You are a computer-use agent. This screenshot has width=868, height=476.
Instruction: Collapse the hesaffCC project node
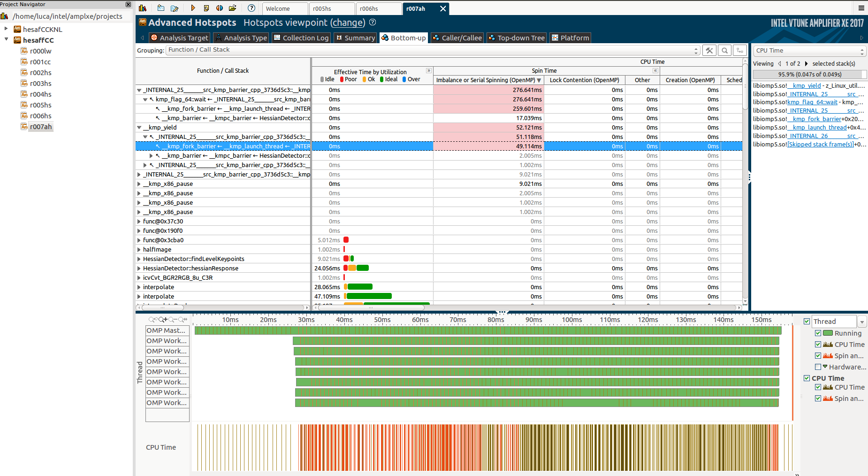6,40
